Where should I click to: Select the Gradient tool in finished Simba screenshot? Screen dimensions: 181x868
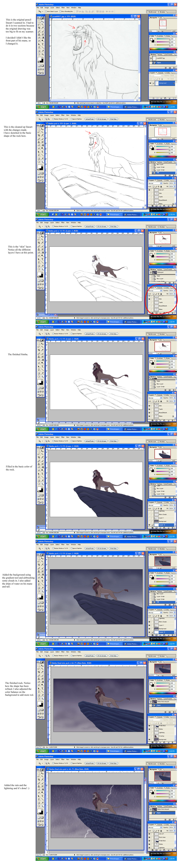click(43, 360)
